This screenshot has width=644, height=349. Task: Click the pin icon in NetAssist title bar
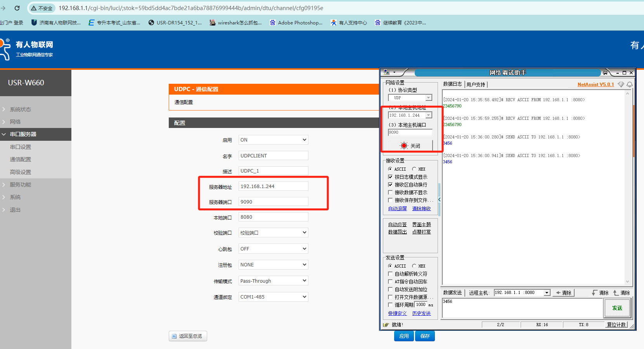tap(605, 73)
